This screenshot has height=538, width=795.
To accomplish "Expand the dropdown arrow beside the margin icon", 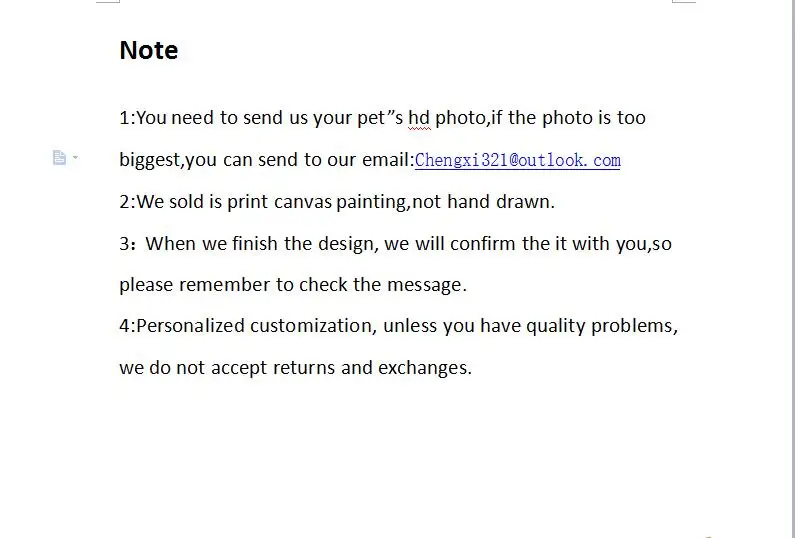I will click(x=76, y=157).
